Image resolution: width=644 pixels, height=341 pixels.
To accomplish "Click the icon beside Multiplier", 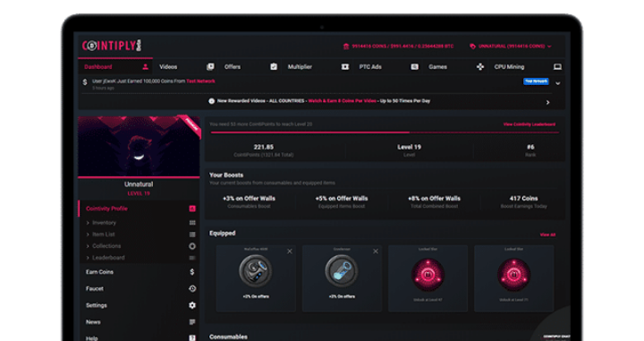I will click(345, 66).
